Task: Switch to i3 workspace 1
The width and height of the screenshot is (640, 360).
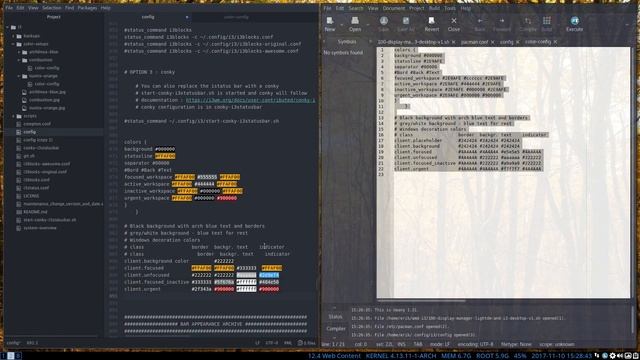Action: [x=4, y=356]
